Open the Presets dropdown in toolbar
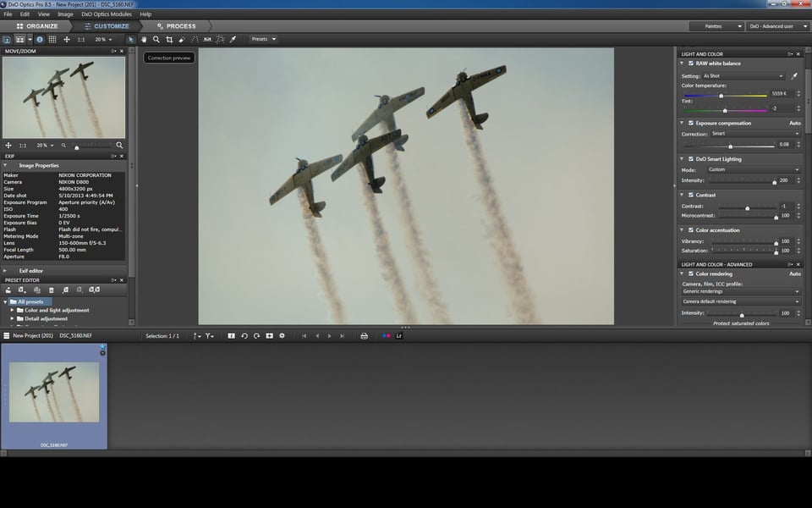Image resolution: width=812 pixels, height=508 pixels. pyautogui.click(x=263, y=39)
